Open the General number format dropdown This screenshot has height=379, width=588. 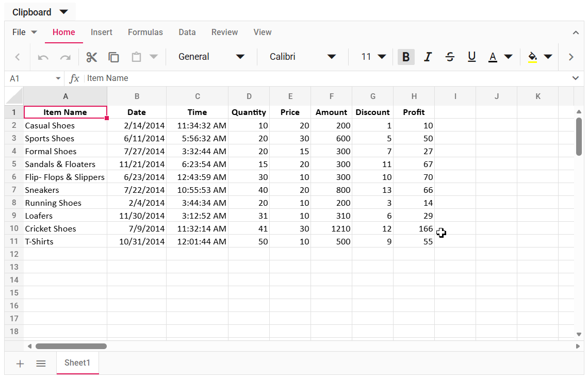coord(211,57)
